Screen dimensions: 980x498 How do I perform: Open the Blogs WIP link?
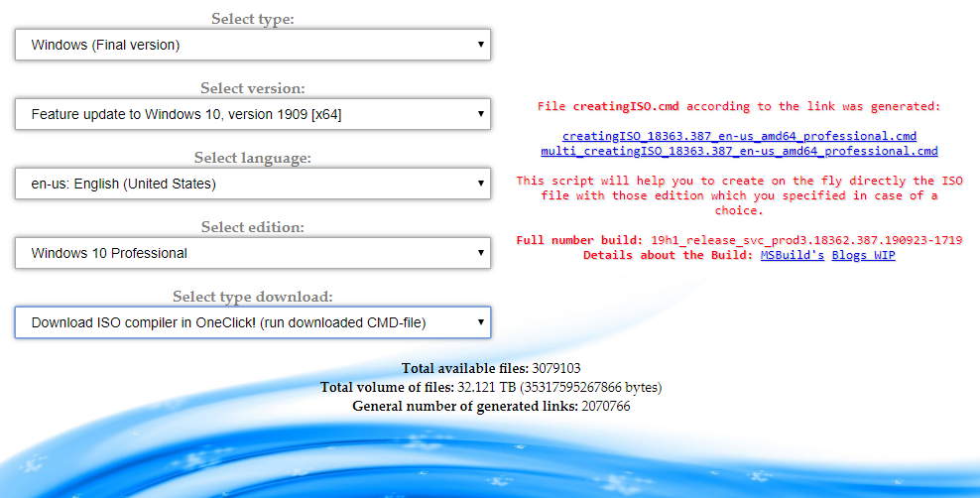(x=863, y=255)
